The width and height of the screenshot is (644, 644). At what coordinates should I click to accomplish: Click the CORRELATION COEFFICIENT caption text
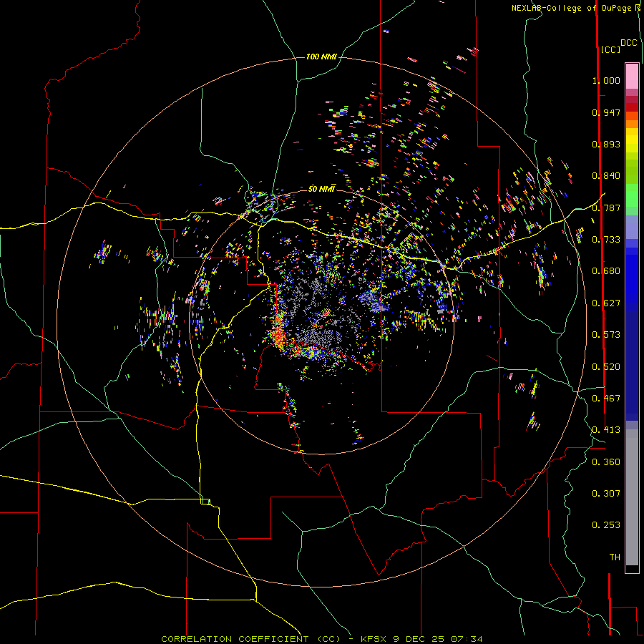click(235, 639)
